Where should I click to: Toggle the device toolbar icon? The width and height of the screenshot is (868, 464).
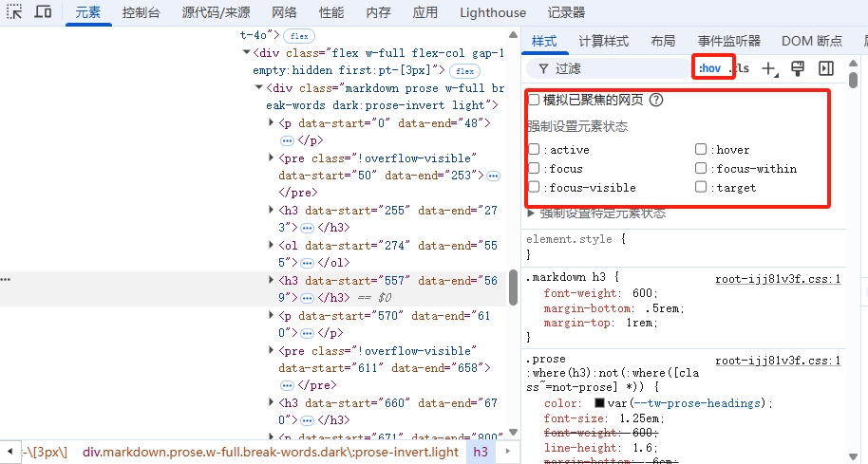pyautogui.click(x=43, y=11)
